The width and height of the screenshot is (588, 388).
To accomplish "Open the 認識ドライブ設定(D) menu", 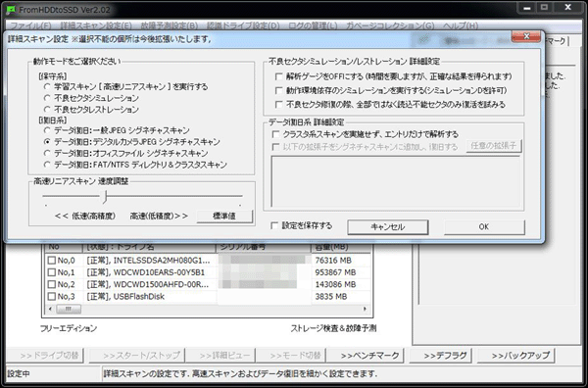I will tap(243, 25).
